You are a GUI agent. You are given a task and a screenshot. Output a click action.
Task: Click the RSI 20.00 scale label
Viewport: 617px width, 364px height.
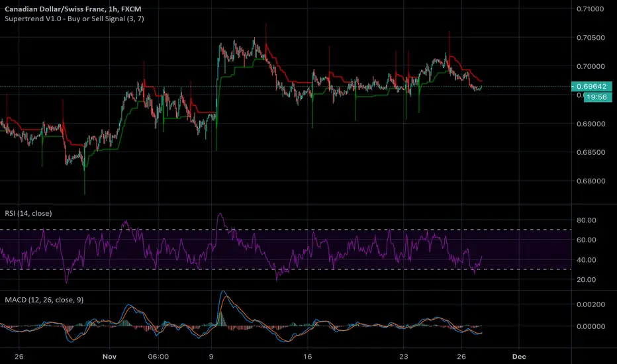click(587, 280)
